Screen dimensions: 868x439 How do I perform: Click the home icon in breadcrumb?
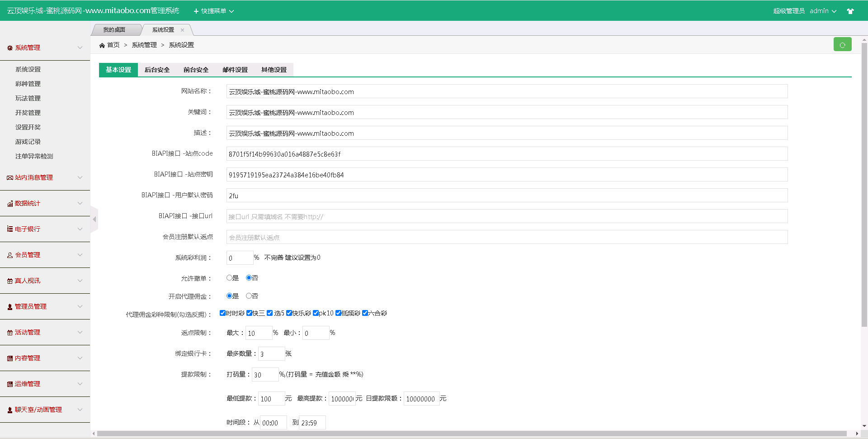tap(102, 45)
